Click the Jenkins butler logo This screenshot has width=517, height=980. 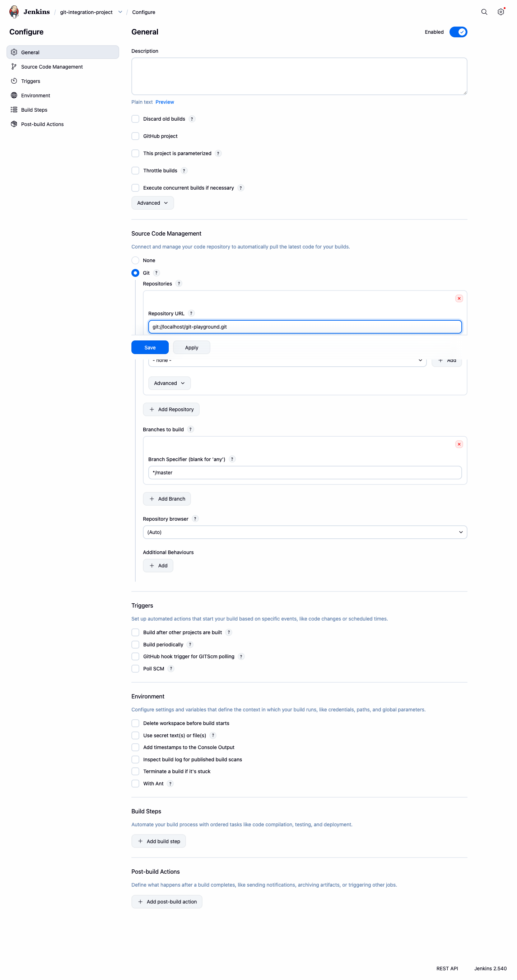point(14,12)
